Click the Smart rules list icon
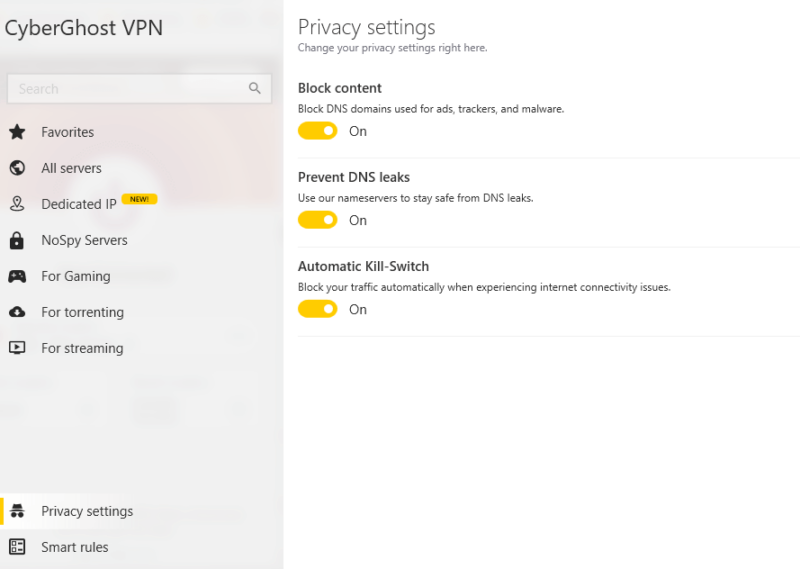Image resolution: width=800 pixels, height=569 pixels. pos(17,547)
